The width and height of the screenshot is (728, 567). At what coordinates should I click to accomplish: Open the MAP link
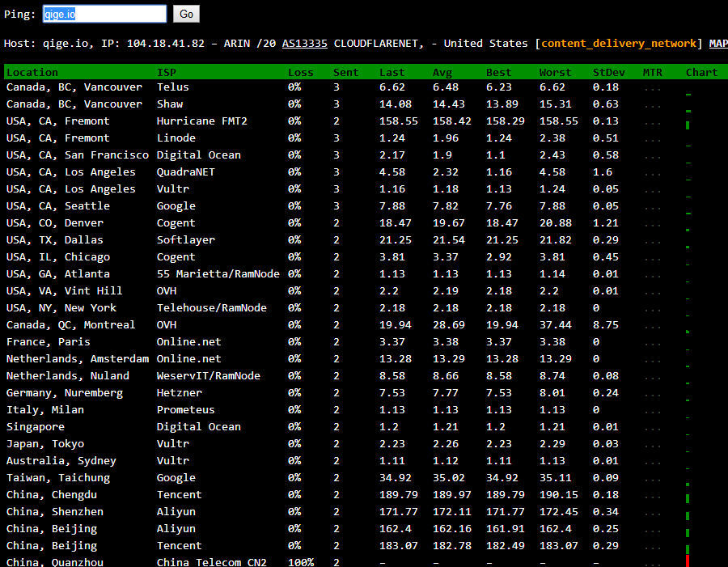pyautogui.click(x=718, y=44)
